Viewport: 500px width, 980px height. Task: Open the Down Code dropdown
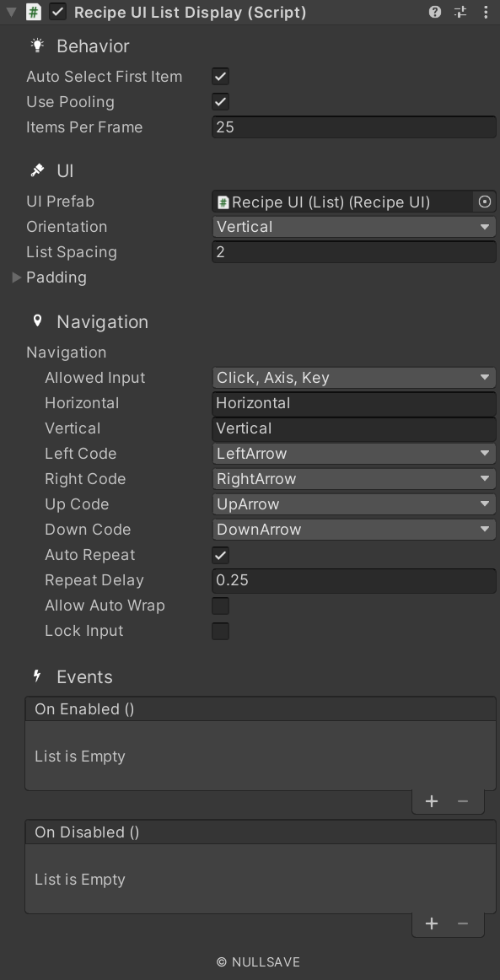point(353,529)
